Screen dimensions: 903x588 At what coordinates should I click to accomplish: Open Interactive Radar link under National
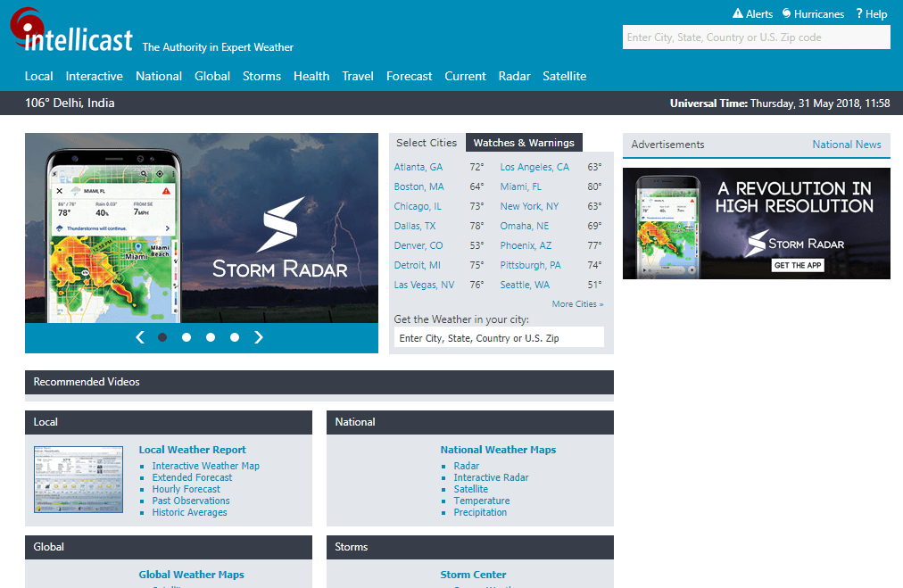pyautogui.click(x=491, y=477)
